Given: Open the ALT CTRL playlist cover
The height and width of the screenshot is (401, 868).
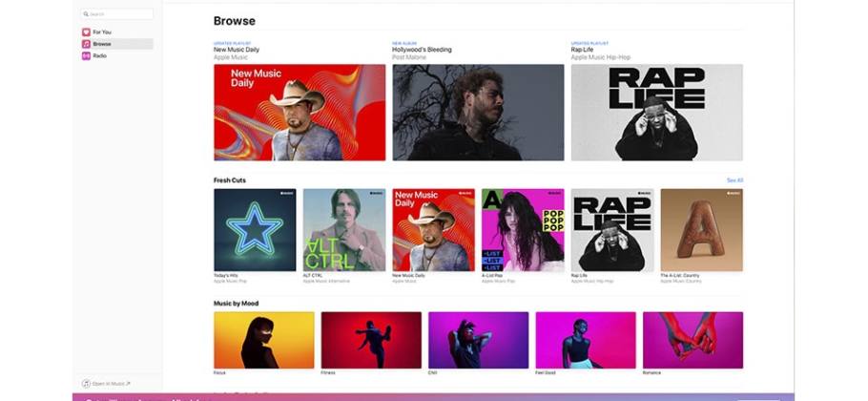Looking at the screenshot, I should pyautogui.click(x=344, y=230).
